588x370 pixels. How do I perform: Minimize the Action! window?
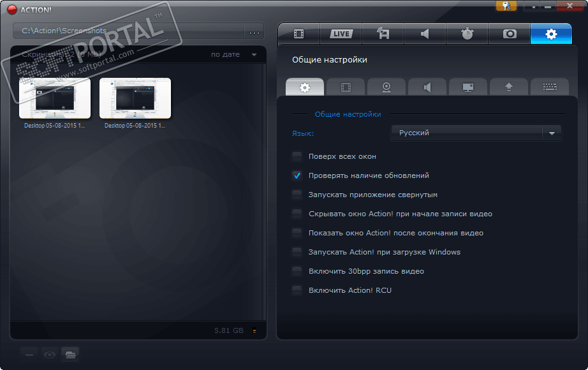pos(548,6)
